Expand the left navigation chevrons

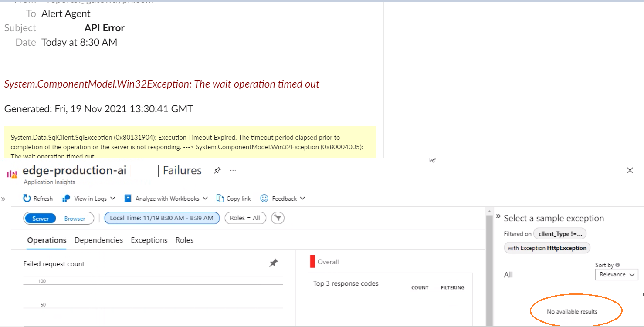coord(3,199)
